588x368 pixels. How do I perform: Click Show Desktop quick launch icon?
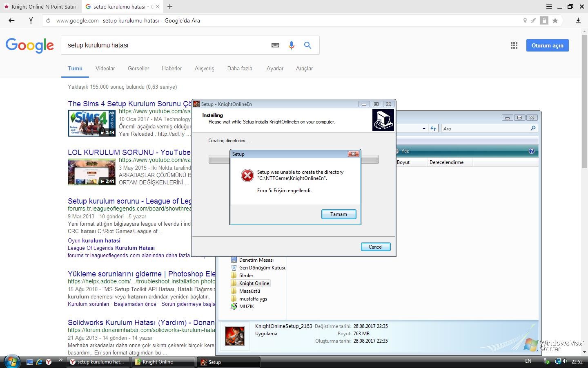30,362
